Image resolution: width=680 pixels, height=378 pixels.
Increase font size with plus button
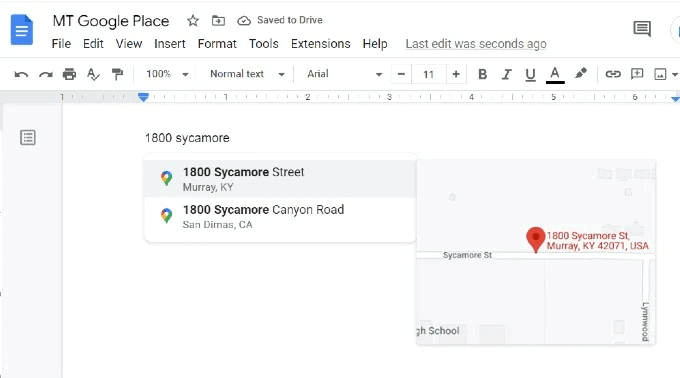point(456,74)
